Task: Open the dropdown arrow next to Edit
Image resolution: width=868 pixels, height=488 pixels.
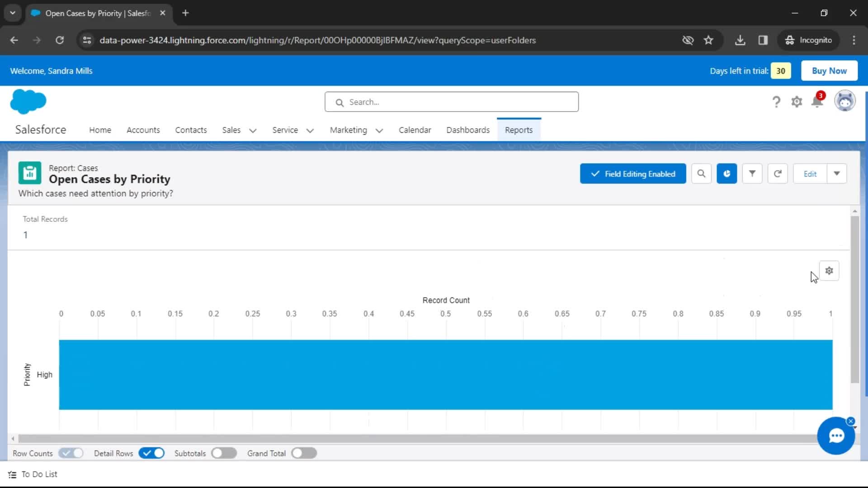Action: [x=837, y=174]
